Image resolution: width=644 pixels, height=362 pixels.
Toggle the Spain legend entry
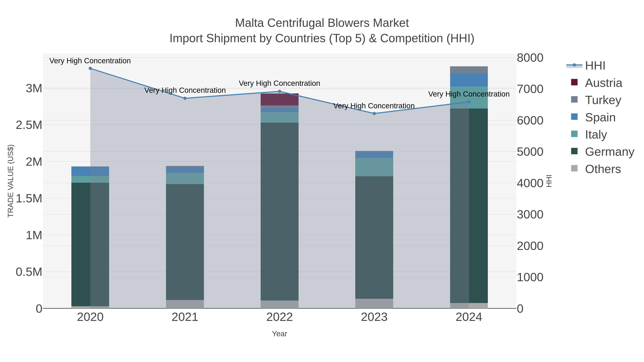pyautogui.click(x=593, y=117)
